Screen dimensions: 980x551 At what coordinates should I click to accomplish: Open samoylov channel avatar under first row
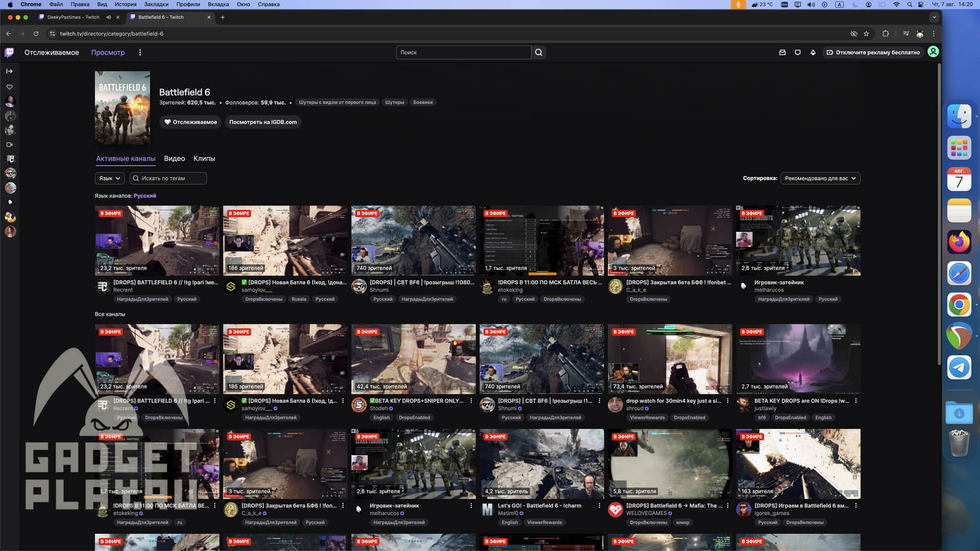(231, 287)
